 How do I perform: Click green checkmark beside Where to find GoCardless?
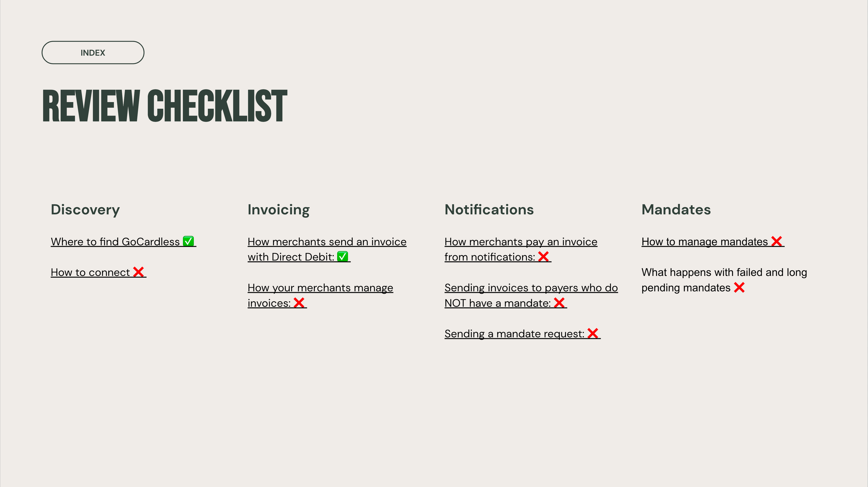click(x=189, y=241)
